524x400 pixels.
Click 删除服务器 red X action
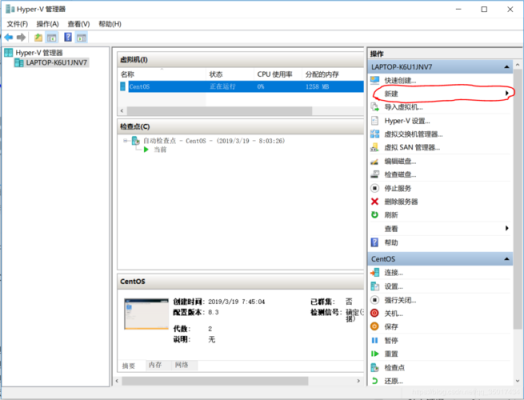401,202
